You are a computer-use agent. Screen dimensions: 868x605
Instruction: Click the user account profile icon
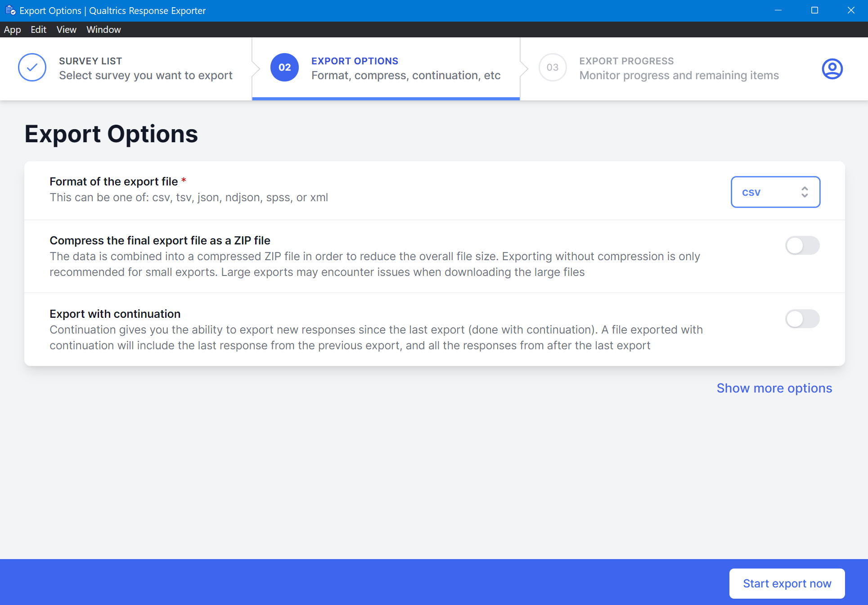832,68
